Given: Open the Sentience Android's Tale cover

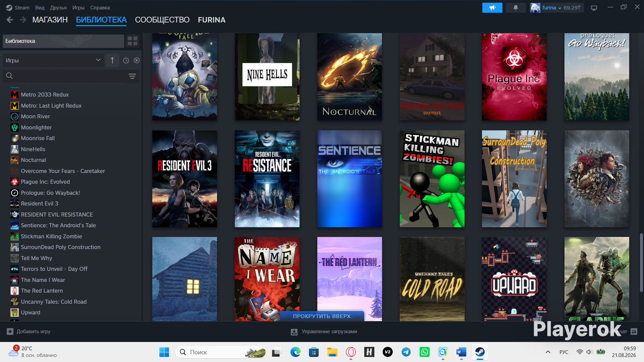Looking at the screenshot, I should tap(350, 179).
